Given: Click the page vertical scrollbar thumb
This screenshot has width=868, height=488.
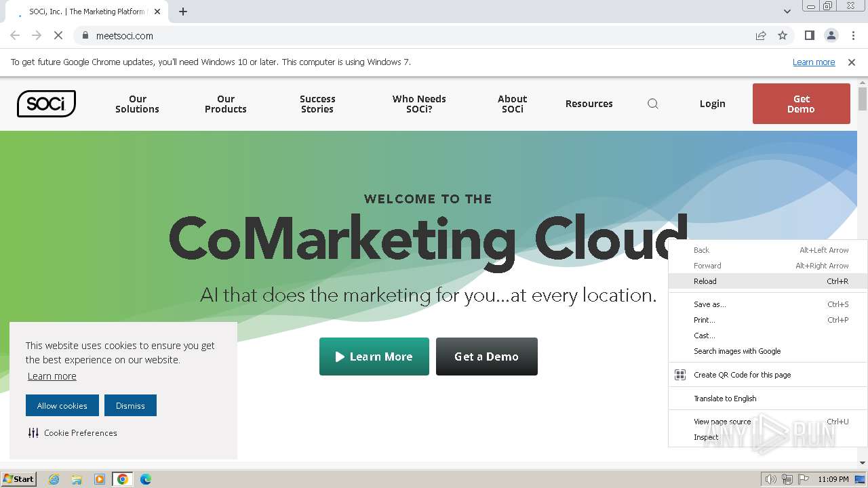Looking at the screenshot, I should tap(863, 98).
